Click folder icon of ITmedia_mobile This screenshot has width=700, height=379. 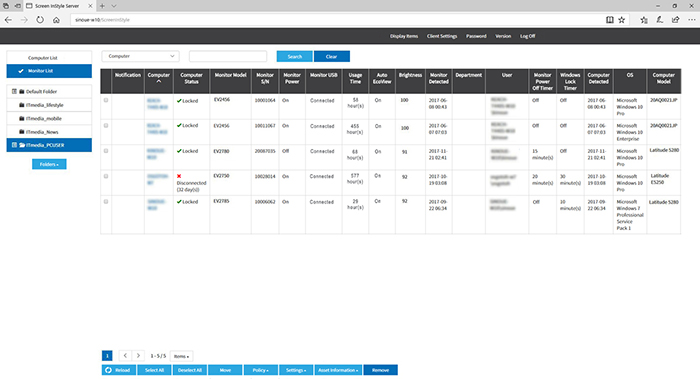pos(21,118)
